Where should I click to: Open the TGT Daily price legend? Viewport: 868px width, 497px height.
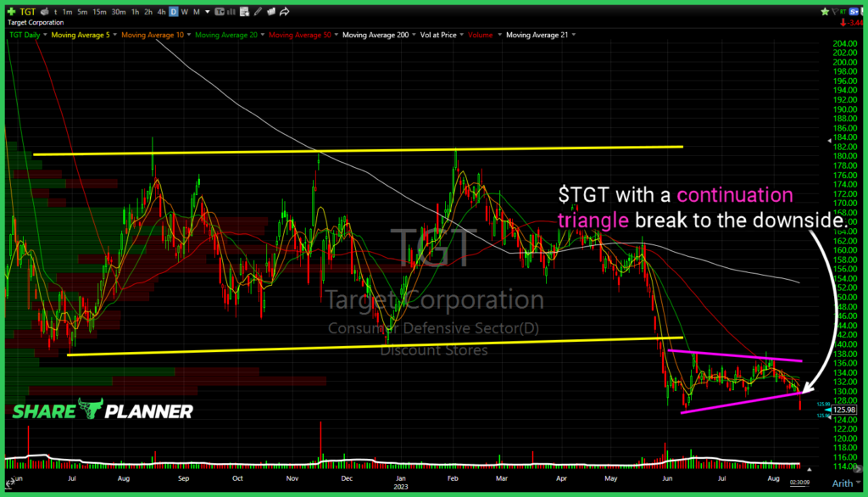point(25,35)
